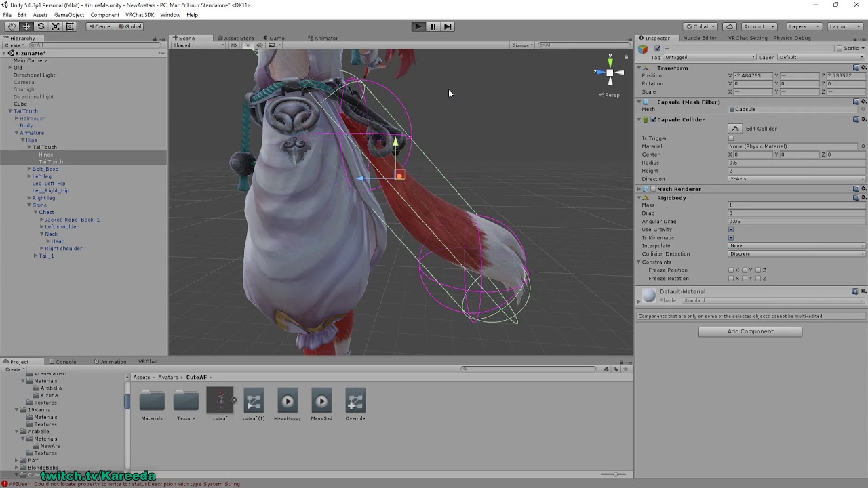
Task: Switch to the Animator tab
Action: 323,38
